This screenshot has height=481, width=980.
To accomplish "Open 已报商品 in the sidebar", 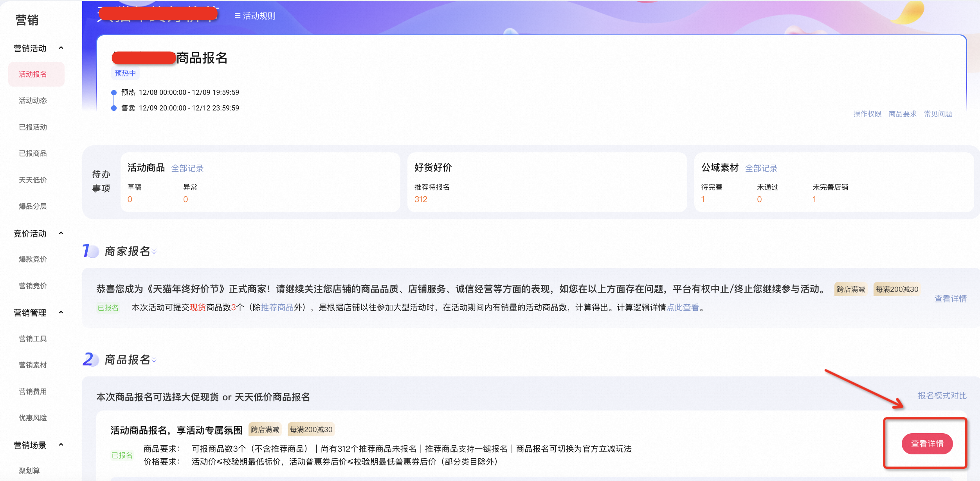I will 33,154.
